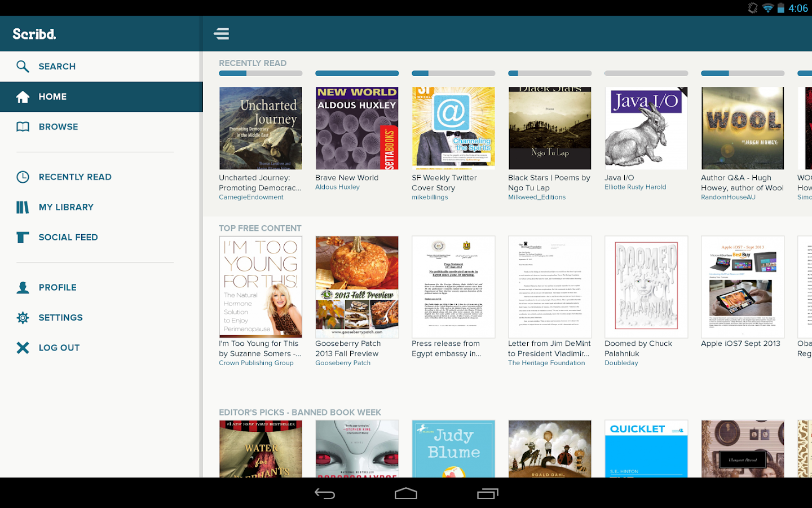Open Gooseberry Patch 2013 Fall Preview cover

tap(357, 287)
